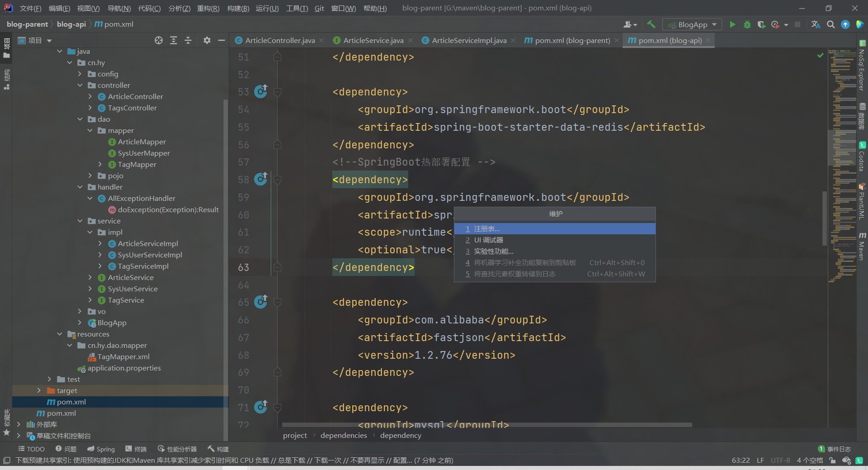Open search everywhere magnifier icon

830,24
